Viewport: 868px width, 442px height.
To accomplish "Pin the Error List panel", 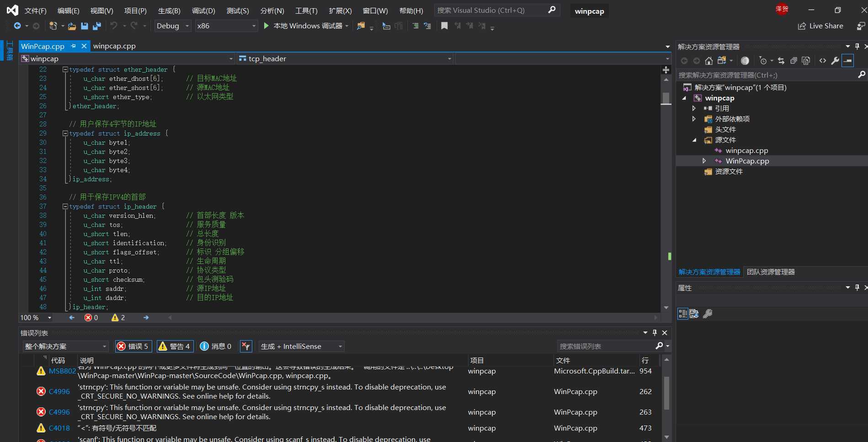I will 655,333.
